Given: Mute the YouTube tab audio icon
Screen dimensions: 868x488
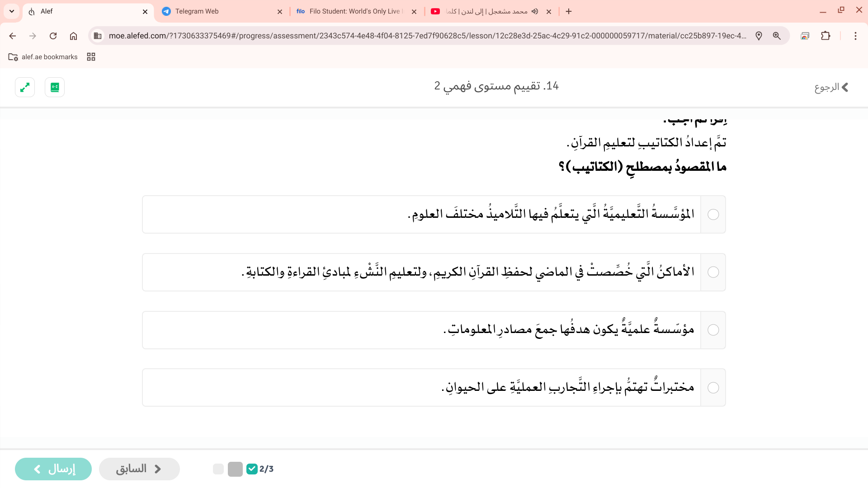Looking at the screenshot, I should coord(535,11).
